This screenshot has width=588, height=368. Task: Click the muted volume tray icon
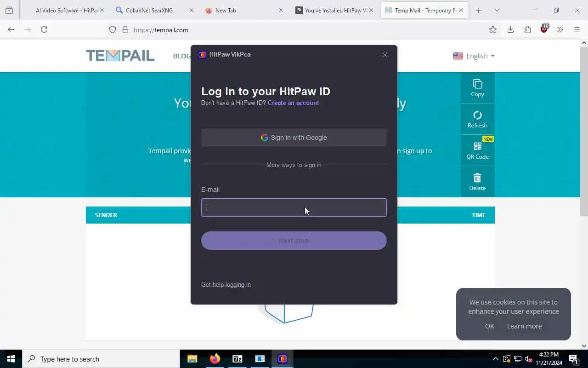[528, 359]
